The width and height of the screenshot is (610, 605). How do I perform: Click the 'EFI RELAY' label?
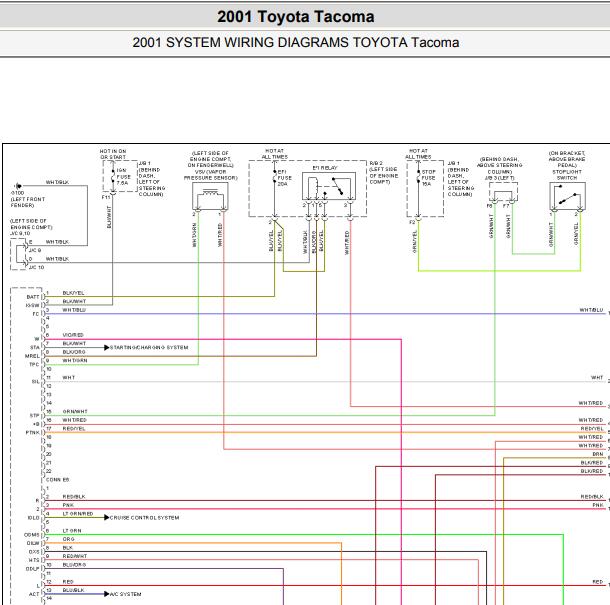coord(325,168)
